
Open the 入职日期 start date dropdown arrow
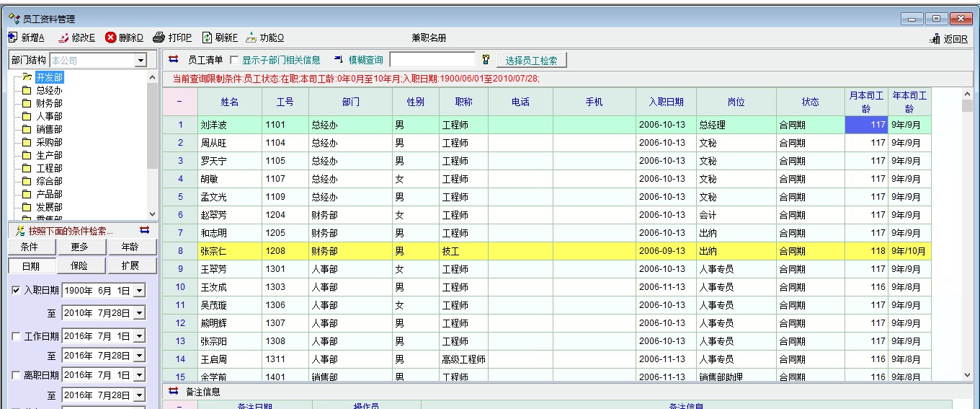pos(139,291)
